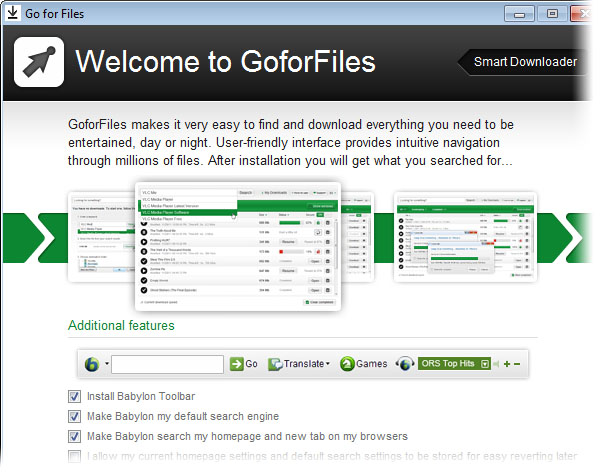Click the Smart Downloader tag
The height and width of the screenshot is (476, 600).
pos(523,62)
